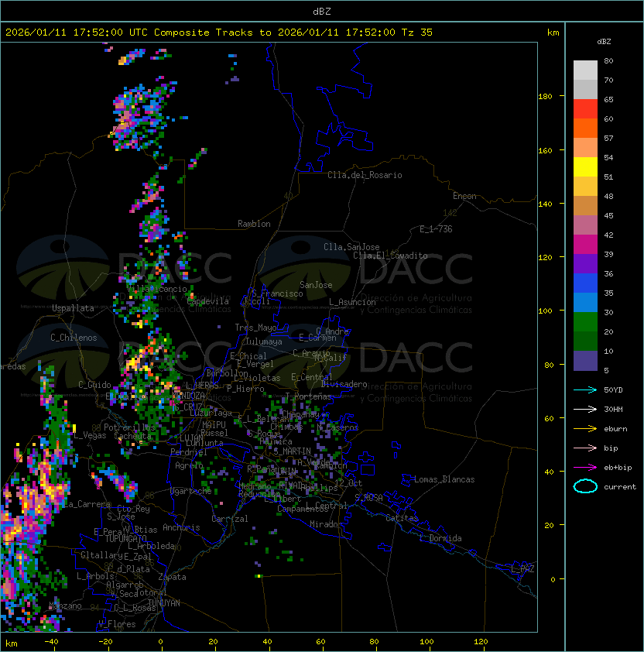Click the cyan 'current' ellipse legend icon
Image resolution: width=644 pixels, height=652 pixels.
pyautogui.click(x=585, y=486)
